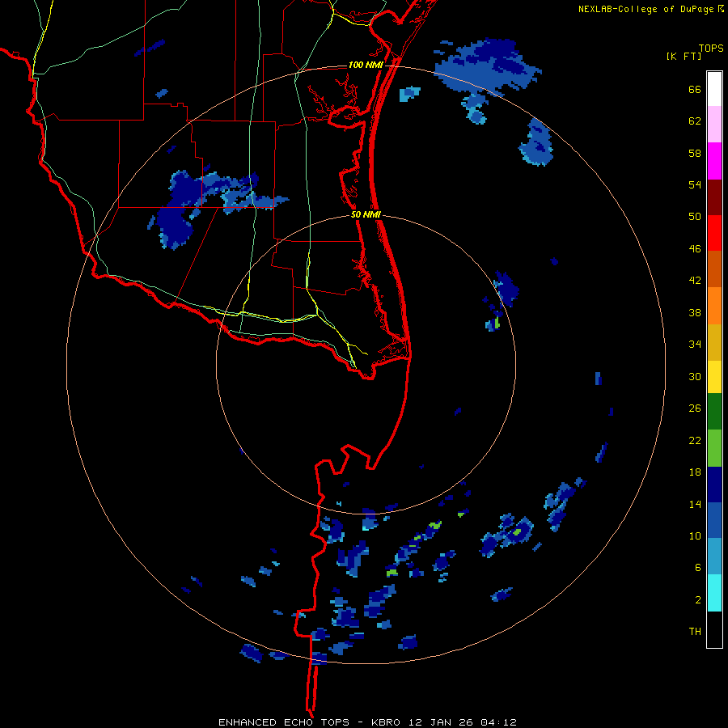This screenshot has height=728, width=728.
Task: Click the white swatch in the tops legend
Action: click(x=714, y=89)
